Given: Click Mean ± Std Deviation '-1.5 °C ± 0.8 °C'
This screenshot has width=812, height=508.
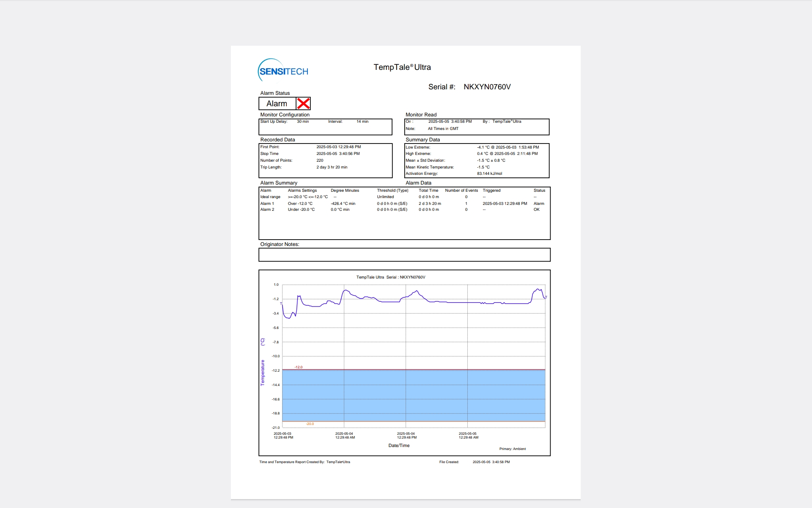Looking at the screenshot, I should pos(491,160).
